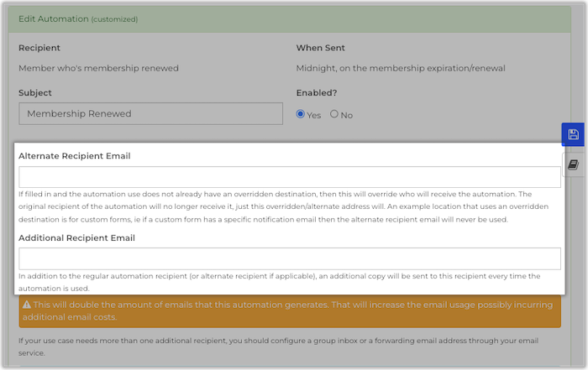The image size is (588, 370).
Task: Click the Subject field containing Membership Renewed
Action: (x=150, y=113)
